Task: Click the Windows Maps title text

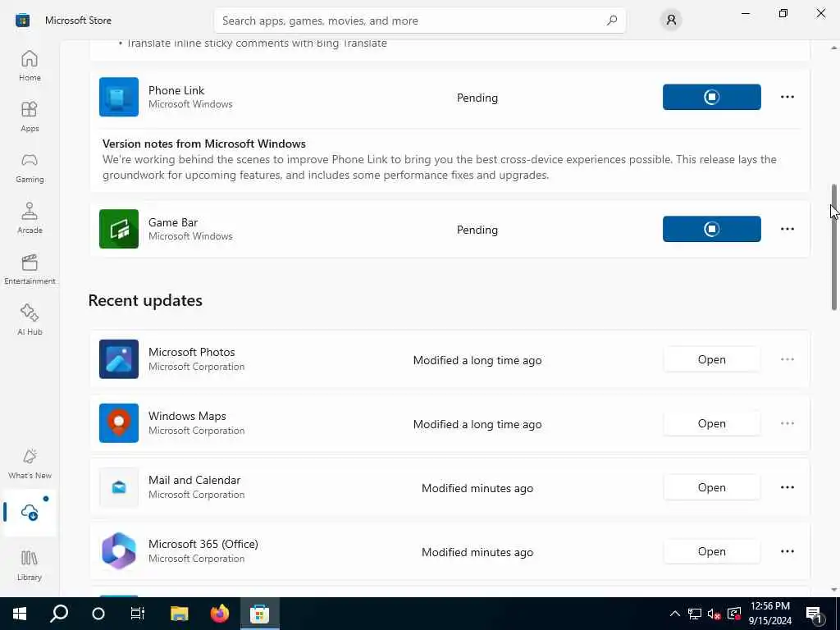Action: 187,416
